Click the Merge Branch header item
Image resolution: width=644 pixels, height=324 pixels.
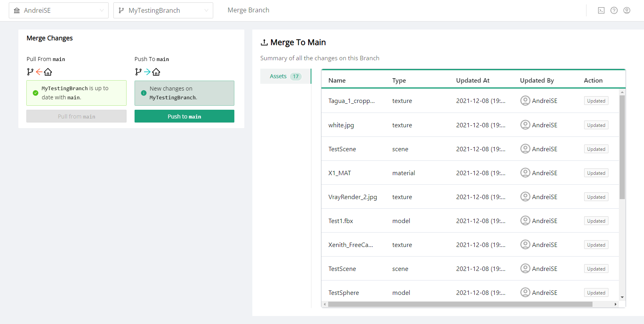(x=248, y=10)
